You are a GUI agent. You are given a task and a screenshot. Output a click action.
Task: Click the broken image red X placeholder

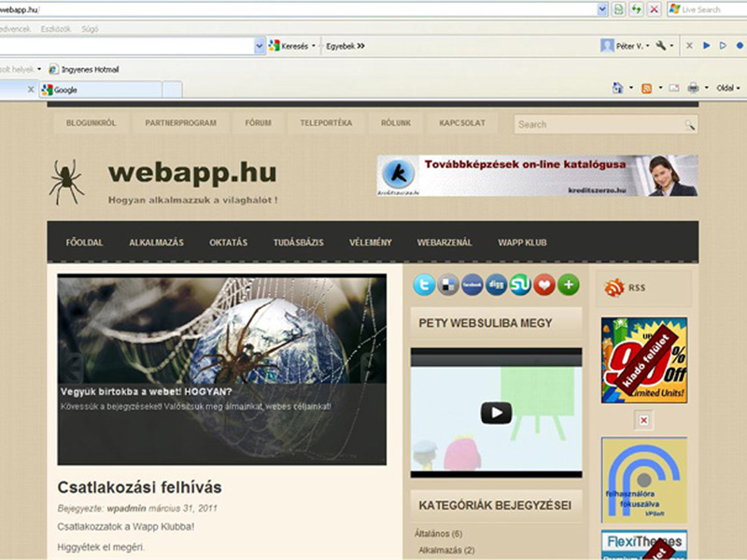(x=643, y=421)
